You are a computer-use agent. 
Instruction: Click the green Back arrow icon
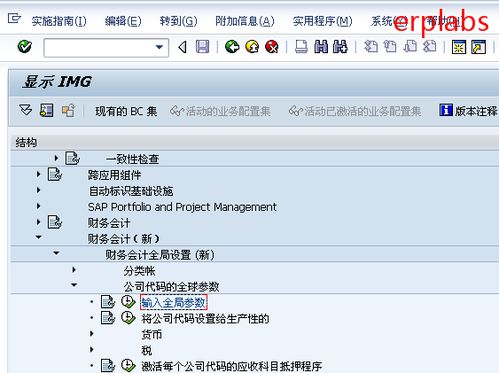[x=232, y=47]
